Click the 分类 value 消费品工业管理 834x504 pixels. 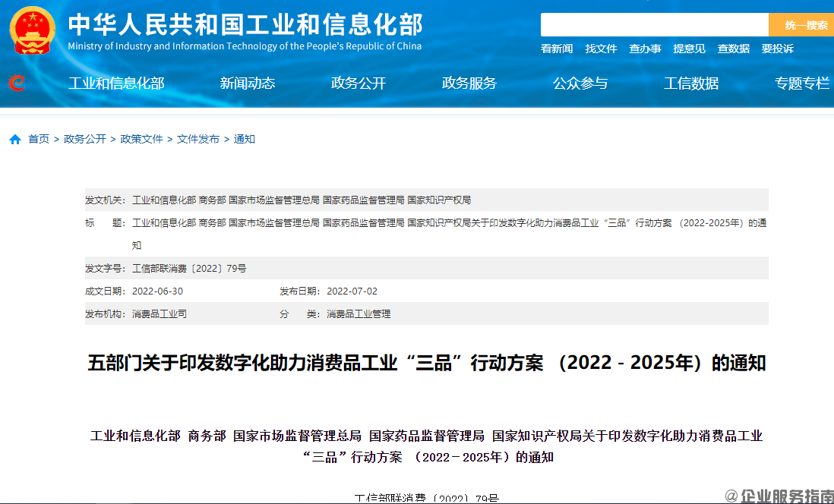click(x=359, y=314)
